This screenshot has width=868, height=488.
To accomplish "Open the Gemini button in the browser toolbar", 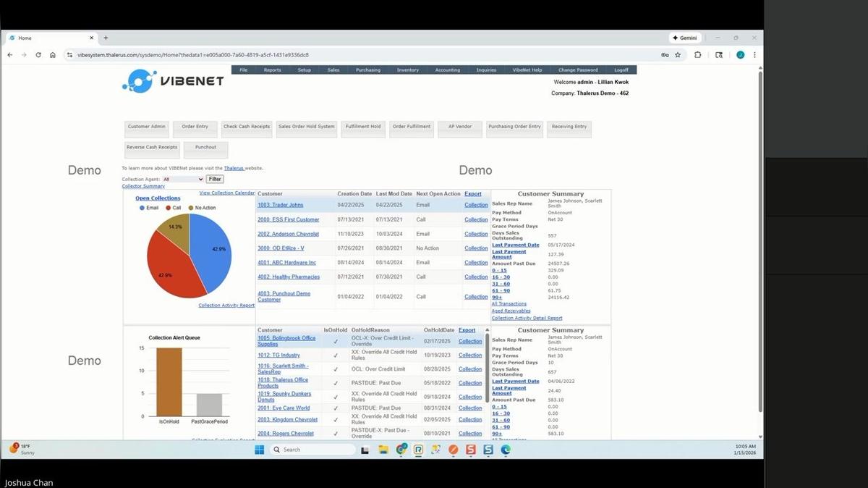I will (x=684, y=38).
